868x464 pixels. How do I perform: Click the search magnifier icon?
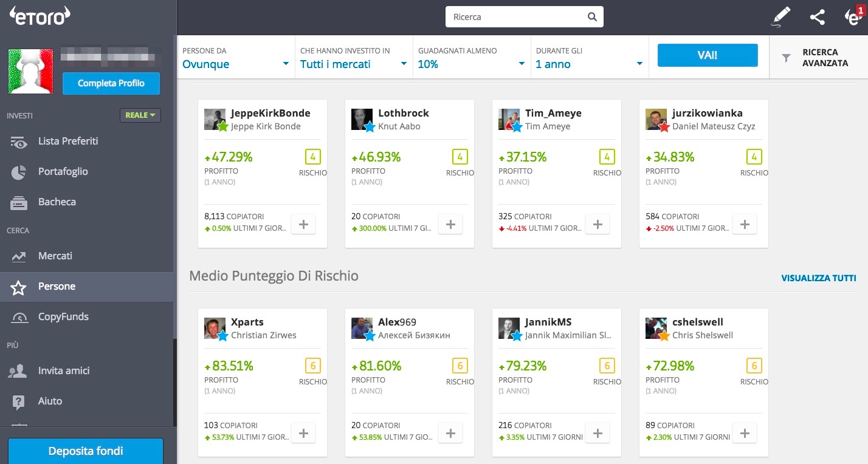click(x=592, y=17)
